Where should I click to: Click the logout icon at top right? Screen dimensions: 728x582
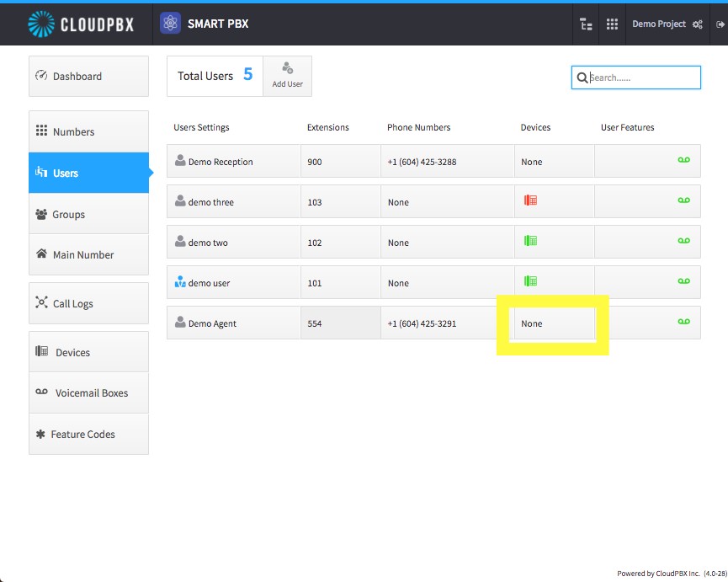pyautogui.click(x=720, y=24)
